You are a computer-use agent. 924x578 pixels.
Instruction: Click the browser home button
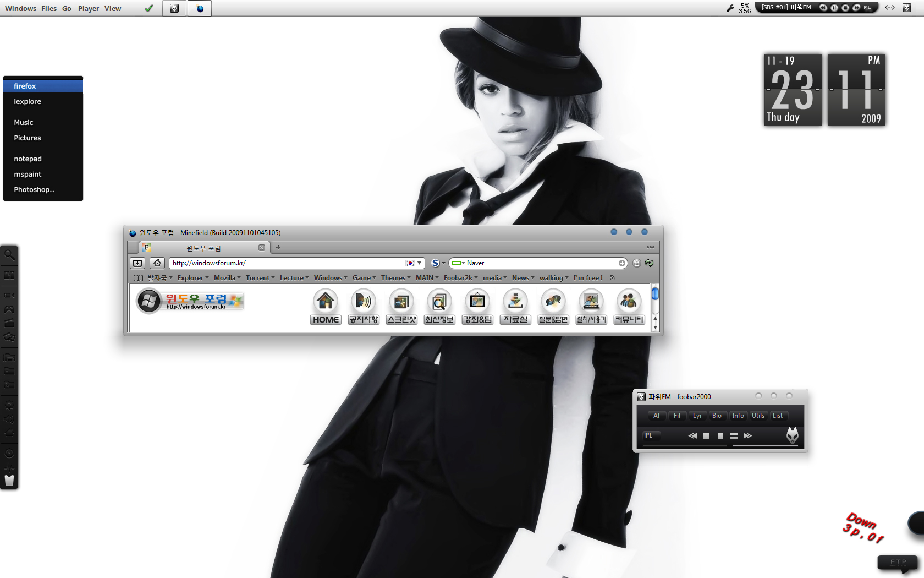[x=157, y=263]
